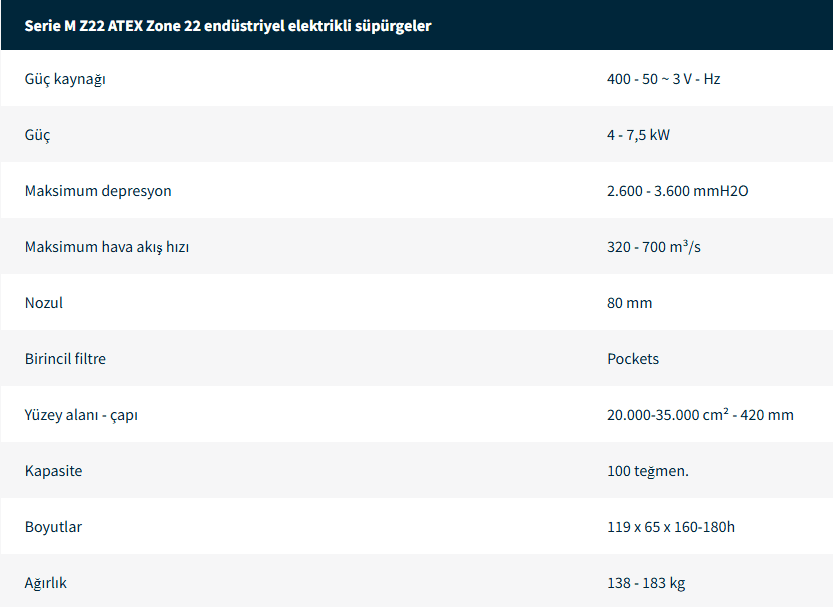Select the Kapasite row label
Viewport: 833px width, 607px height.
tap(53, 471)
